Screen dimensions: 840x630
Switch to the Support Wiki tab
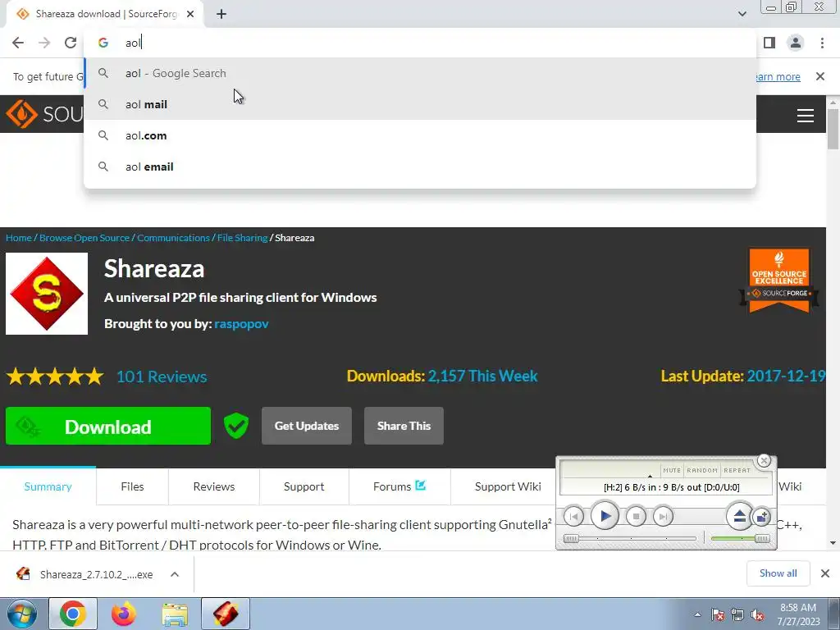click(507, 486)
